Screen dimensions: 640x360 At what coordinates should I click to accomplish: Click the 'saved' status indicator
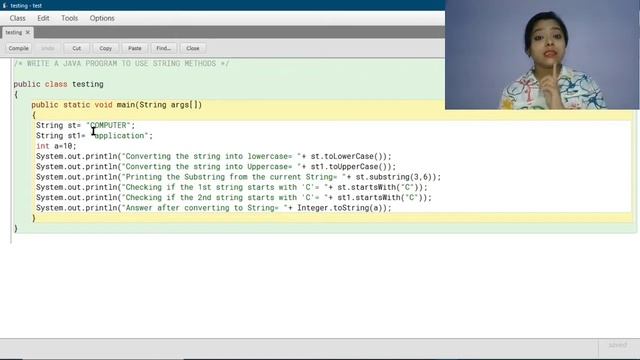(618, 345)
